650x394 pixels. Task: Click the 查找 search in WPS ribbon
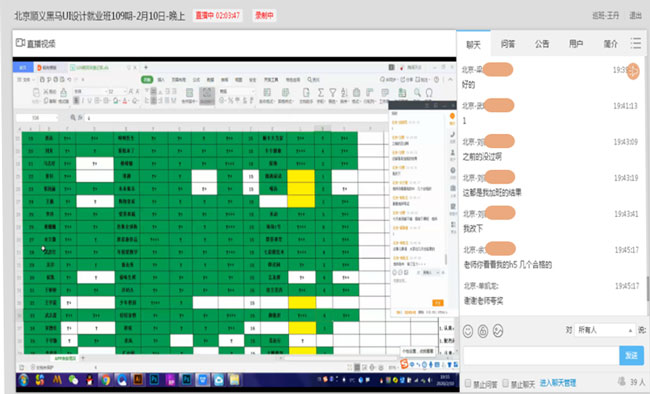coord(313,80)
